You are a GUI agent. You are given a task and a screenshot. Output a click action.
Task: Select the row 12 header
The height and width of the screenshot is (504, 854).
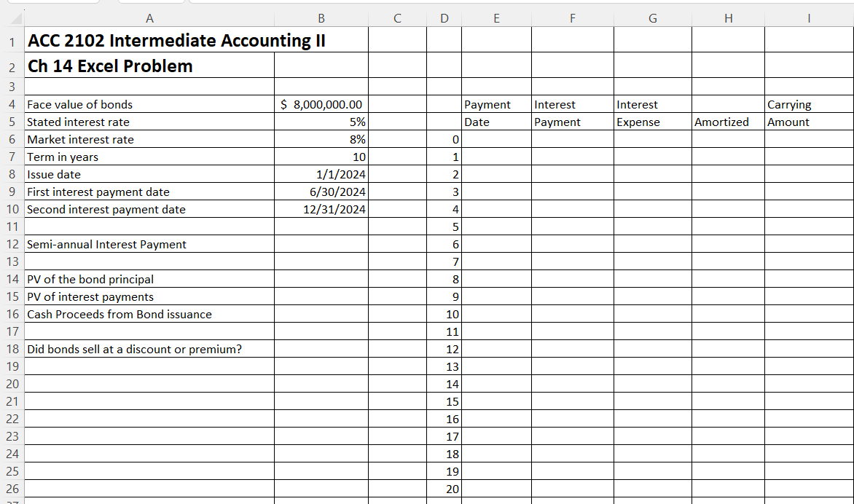(x=12, y=244)
